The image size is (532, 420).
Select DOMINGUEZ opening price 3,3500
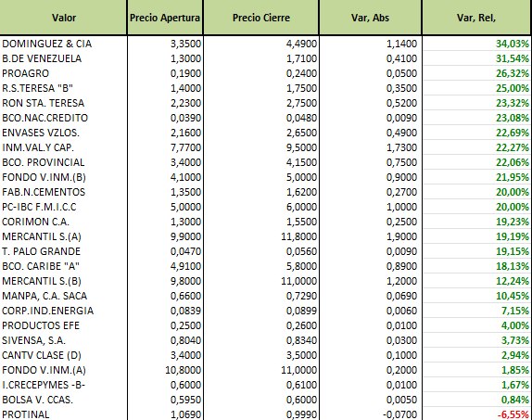click(x=165, y=44)
